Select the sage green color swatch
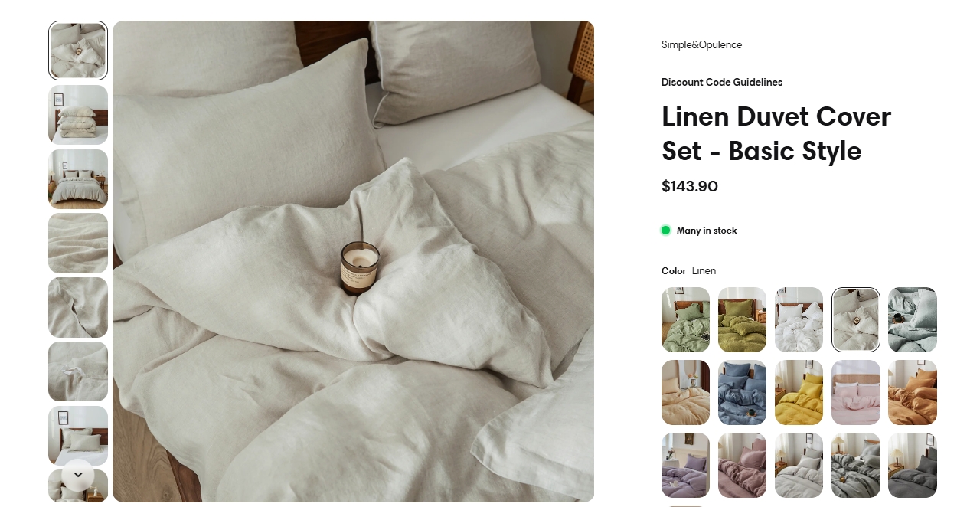Viewport: 980px width, 507px height. (686, 319)
